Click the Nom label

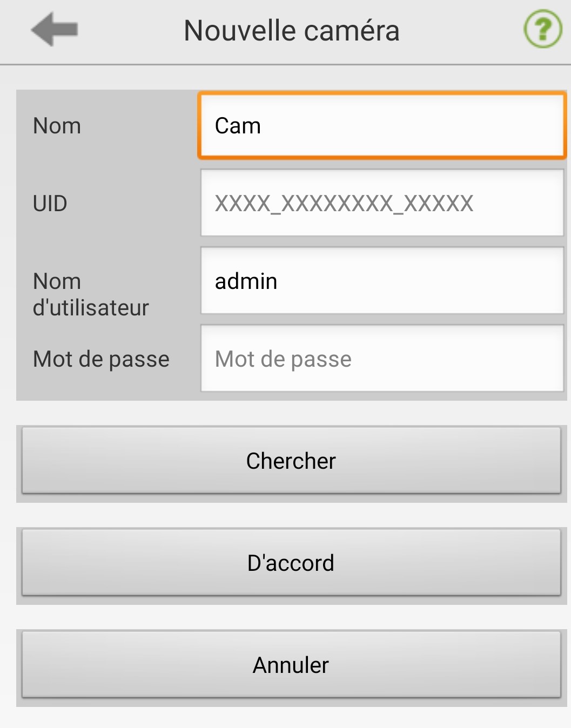[x=57, y=126]
